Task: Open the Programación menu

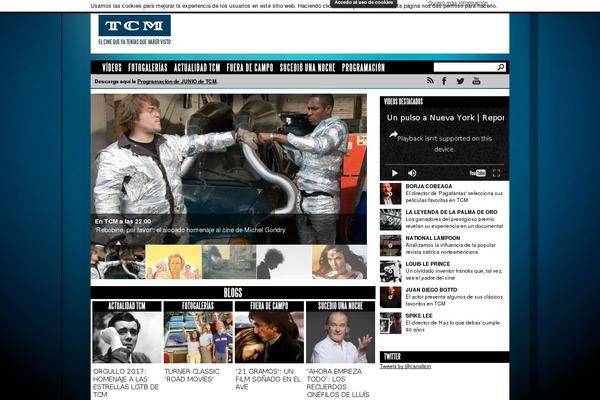Action: [x=363, y=68]
